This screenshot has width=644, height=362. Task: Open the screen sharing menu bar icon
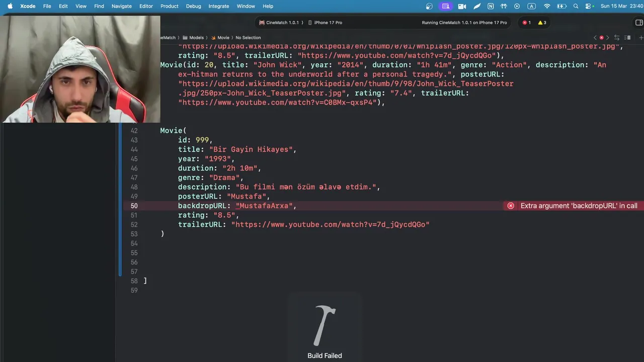446,6
